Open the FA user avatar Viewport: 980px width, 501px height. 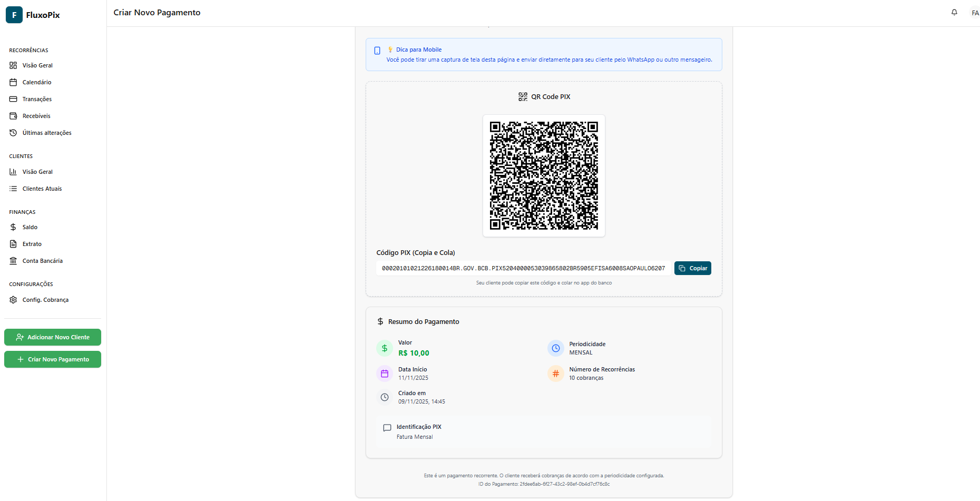pyautogui.click(x=975, y=13)
